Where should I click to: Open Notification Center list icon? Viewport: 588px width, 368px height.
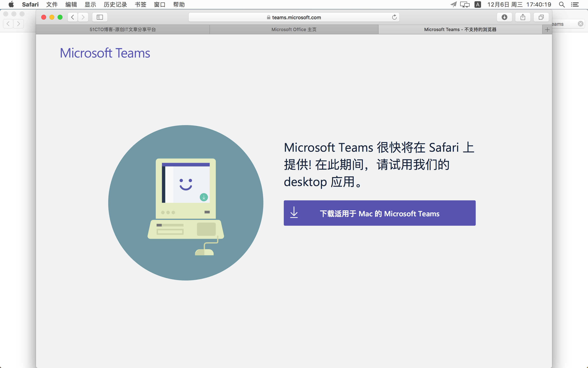(x=575, y=4)
